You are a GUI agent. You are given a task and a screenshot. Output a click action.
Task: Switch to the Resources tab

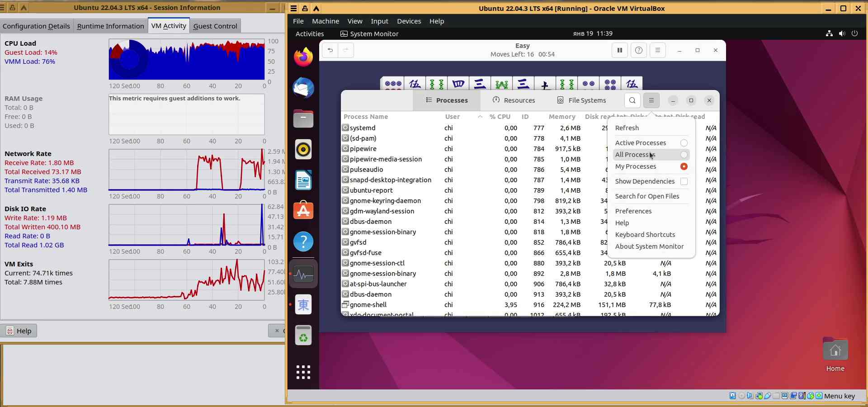(x=514, y=100)
